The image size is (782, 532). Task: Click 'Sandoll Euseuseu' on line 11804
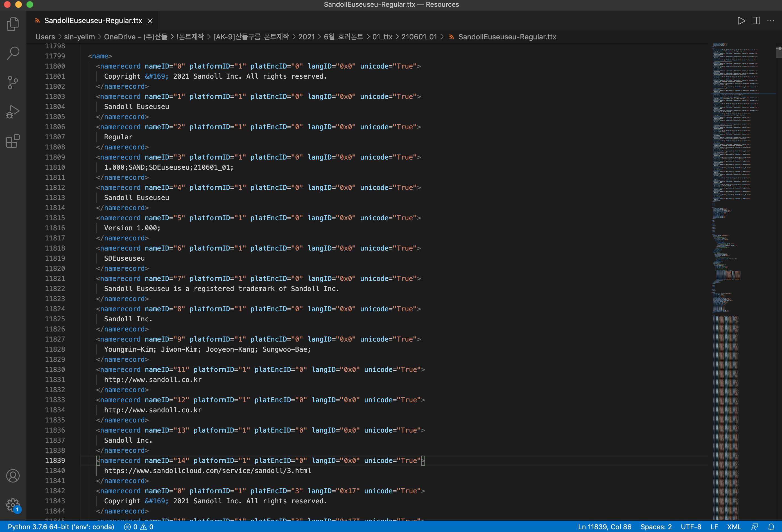(x=137, y=106)
